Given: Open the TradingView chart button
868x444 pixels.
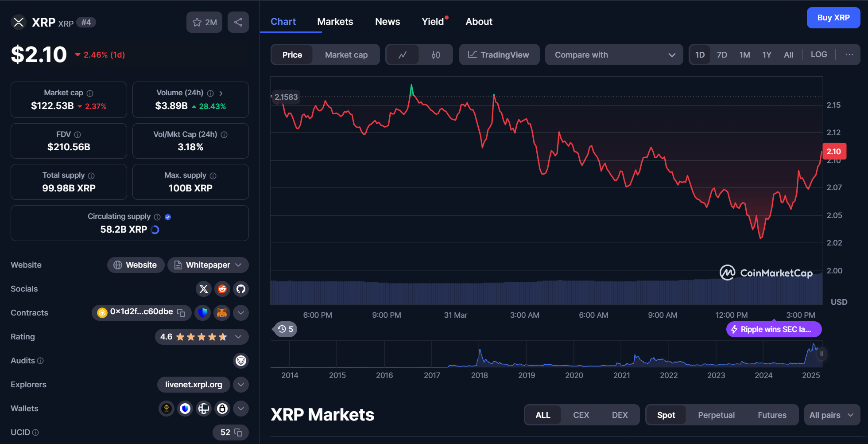Looking at the screenshot, I should [x=499, y=55].
